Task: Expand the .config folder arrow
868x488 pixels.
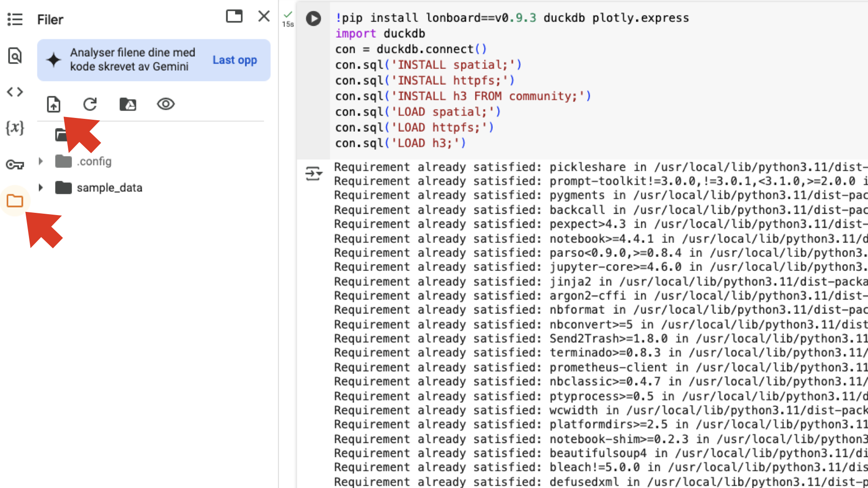Action: [x=41, y=161]
